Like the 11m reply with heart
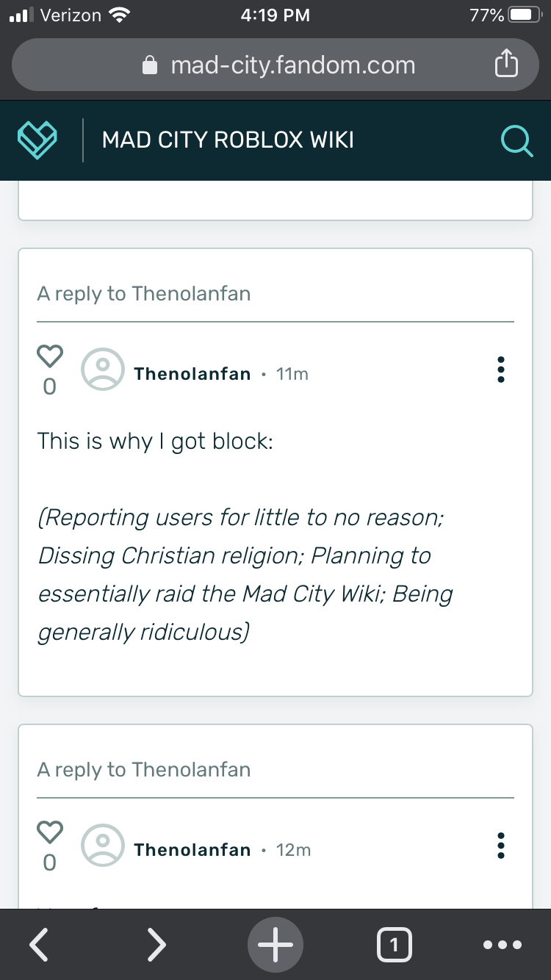This screenshot has width=551, height=980. tap(50, 357)
